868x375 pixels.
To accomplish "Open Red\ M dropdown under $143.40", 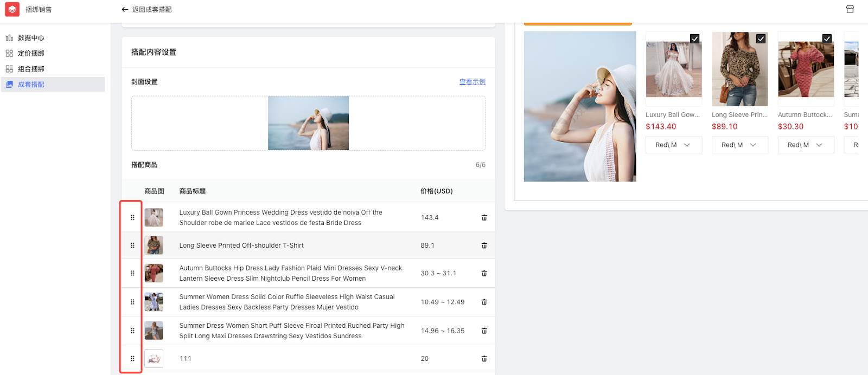I will (x=674, y=145).
